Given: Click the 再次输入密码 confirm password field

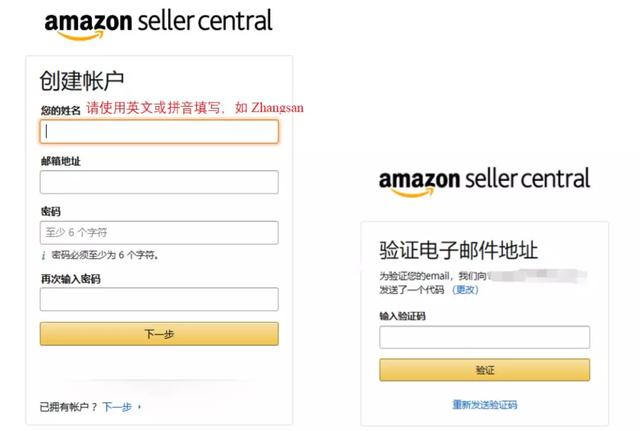Looking at the screenshot, I should pyautogui.click(x=159, y=299).
